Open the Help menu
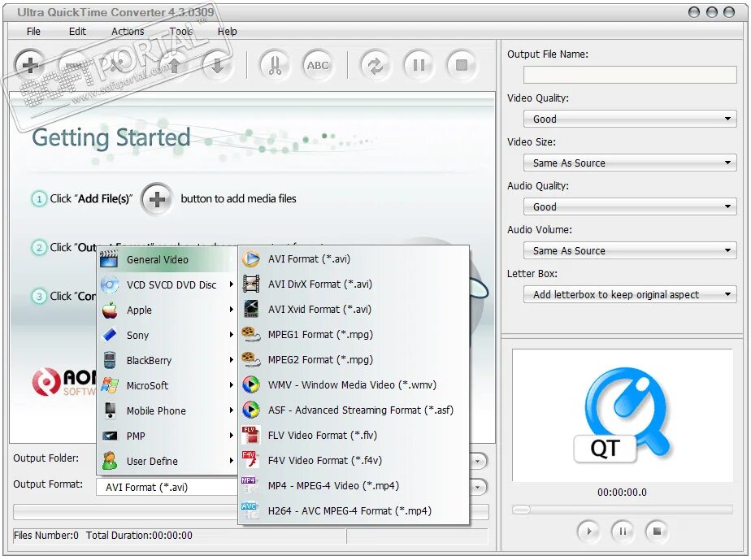The height and width of the screenshot is (560, 751). click(x=227, y=31)
